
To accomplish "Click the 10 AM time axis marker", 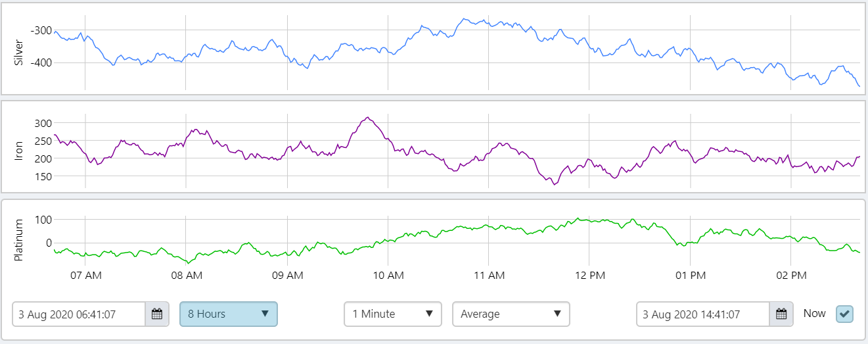I will tap(388, 274).
